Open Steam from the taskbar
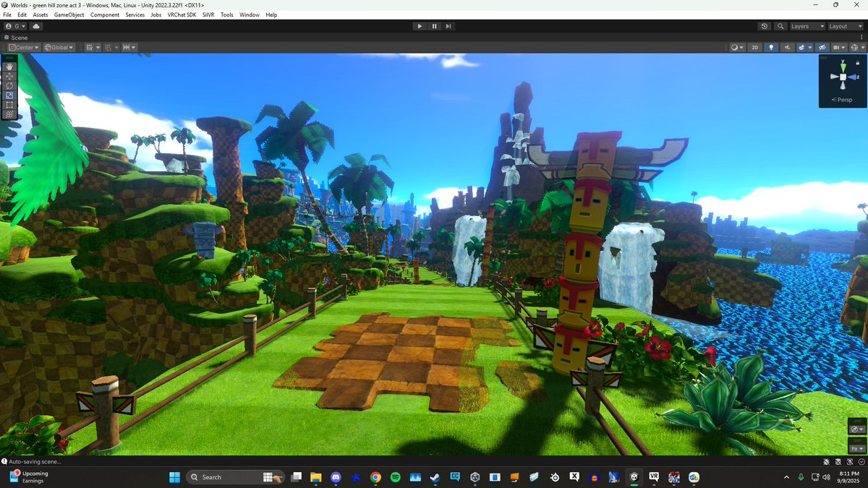Viewport: 868px width, 488px height. coord(435,477)
